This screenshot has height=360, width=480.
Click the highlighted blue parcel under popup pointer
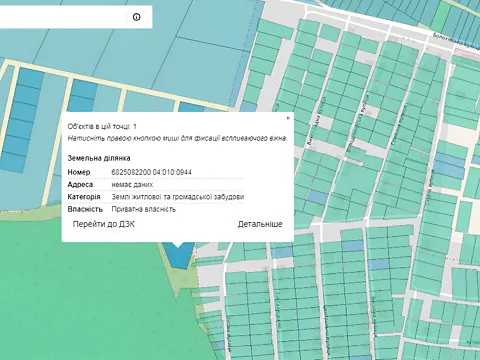point(179,257)
